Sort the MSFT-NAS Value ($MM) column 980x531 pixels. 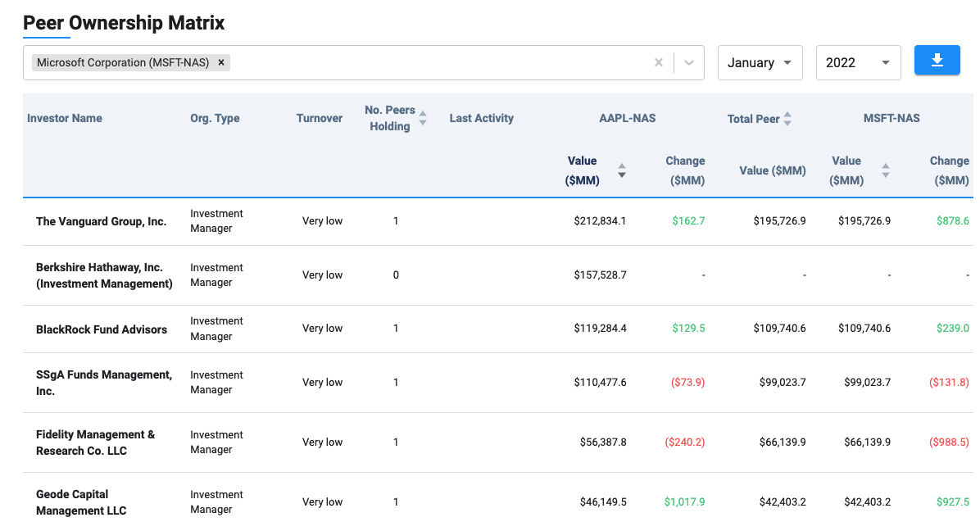tap(886, 169)
